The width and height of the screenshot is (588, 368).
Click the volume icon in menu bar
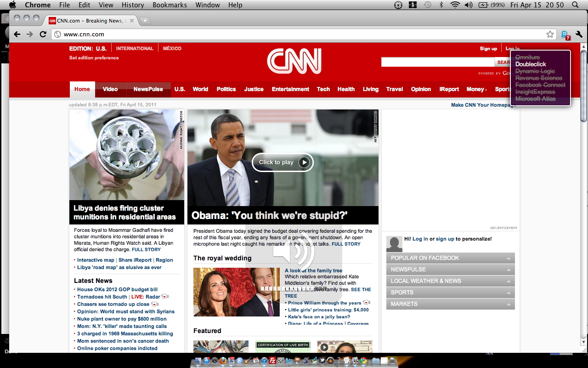(469, 5)
